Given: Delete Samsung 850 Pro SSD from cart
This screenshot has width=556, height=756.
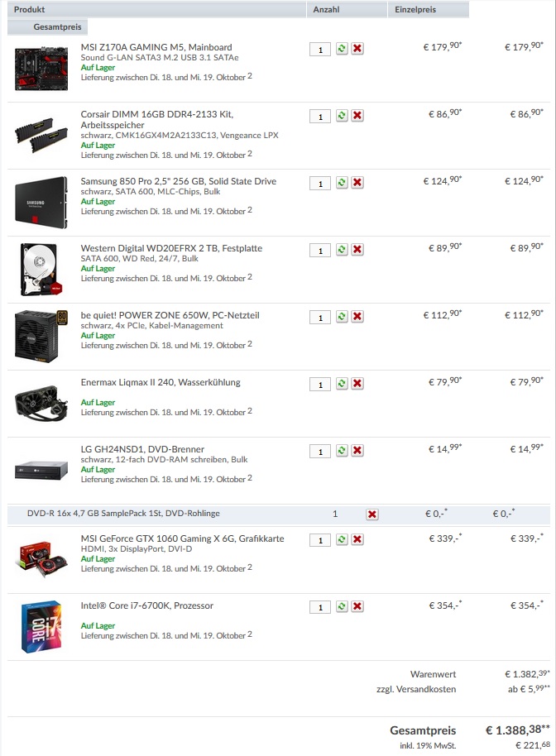Looking at the screenshot, I should pyautogui.click(x=357, y=183).
